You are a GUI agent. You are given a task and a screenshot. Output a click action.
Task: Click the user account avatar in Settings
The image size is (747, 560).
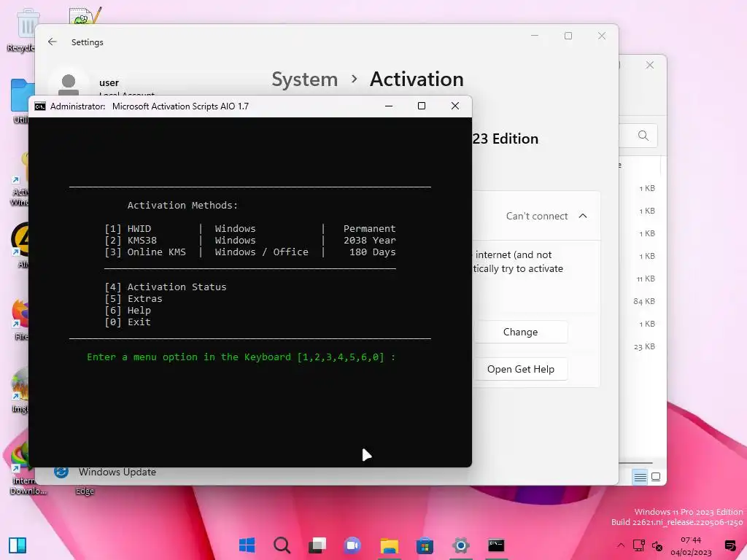(69, 85)
